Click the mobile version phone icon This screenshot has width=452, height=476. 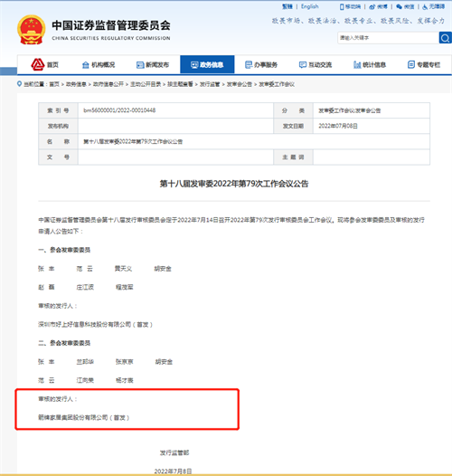coord(342,6)
